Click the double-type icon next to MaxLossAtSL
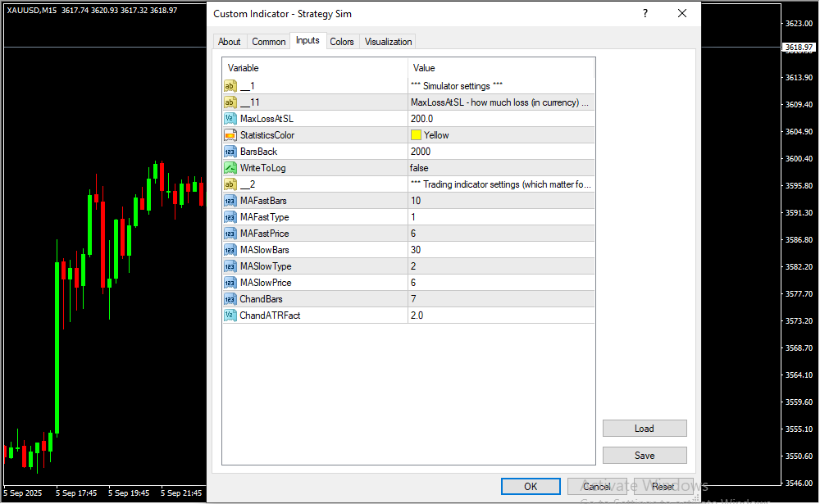This screenshot has width=820, height=504. 230,119
